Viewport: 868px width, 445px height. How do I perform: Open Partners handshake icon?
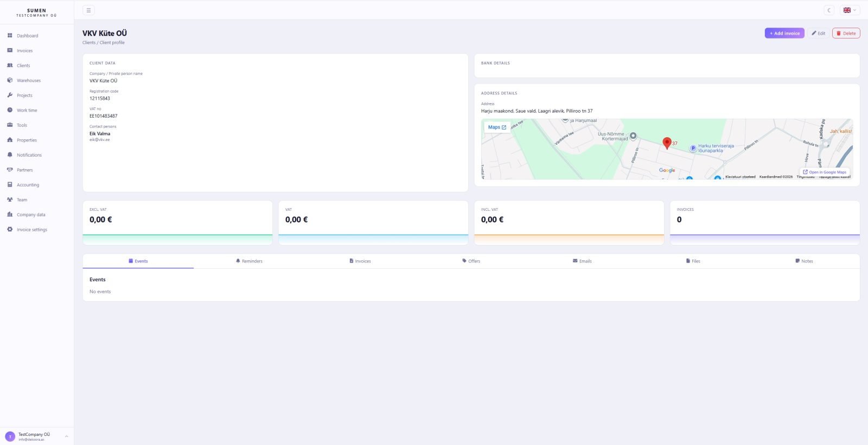10,170
